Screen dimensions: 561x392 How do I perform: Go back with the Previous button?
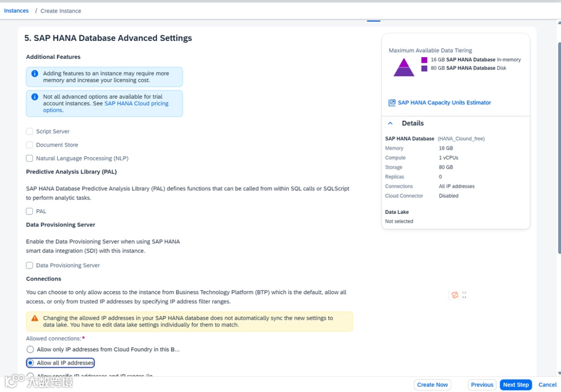(x=482, y=385)
